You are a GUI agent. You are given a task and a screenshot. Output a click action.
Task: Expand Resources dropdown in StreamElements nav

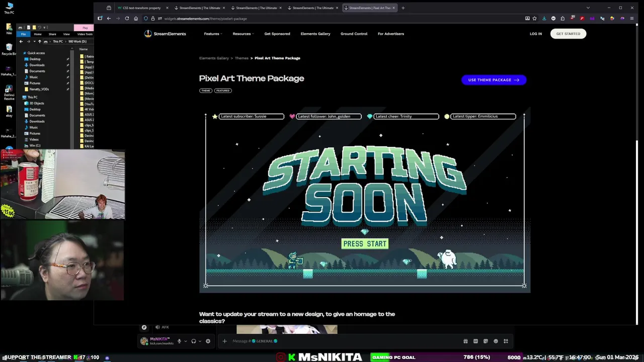coord(243,34)
